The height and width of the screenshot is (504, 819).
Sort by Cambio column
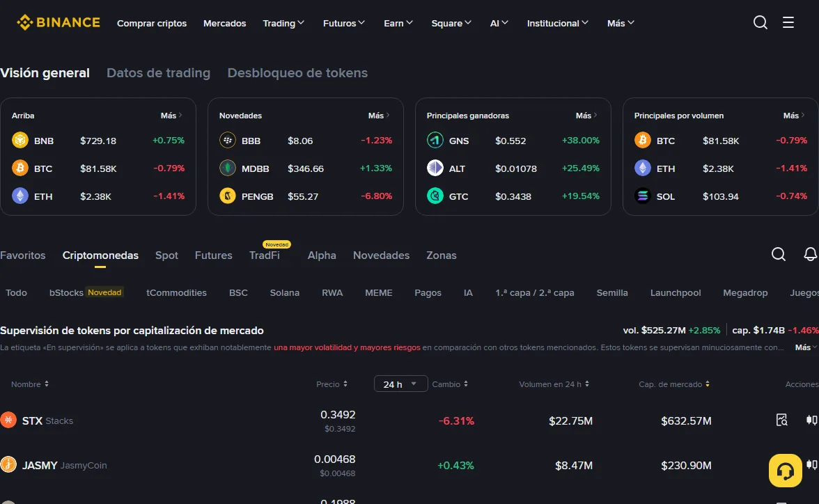pyautogui.click(x=450, y=384)
